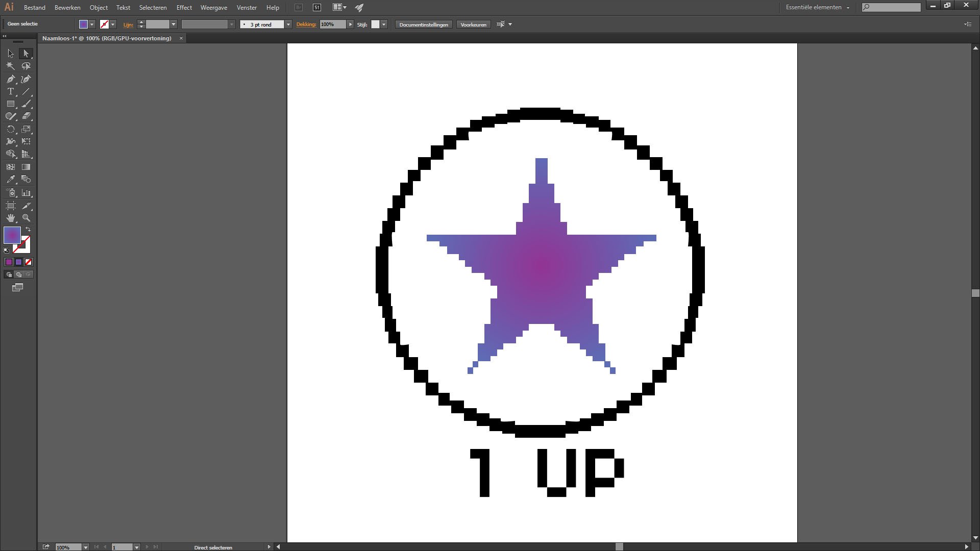Click the Documentinstellingen button
This screenshot has width=980, height=551.
click(423, 24)
